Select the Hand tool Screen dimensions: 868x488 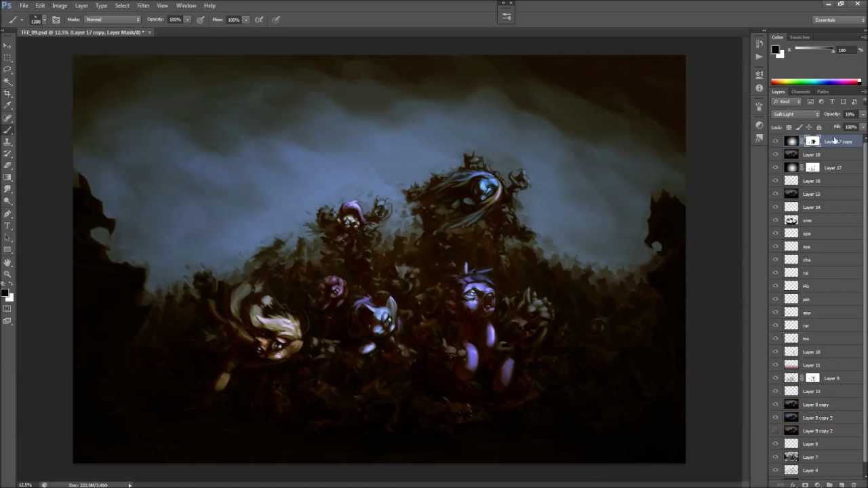click(x=7, y=262)
